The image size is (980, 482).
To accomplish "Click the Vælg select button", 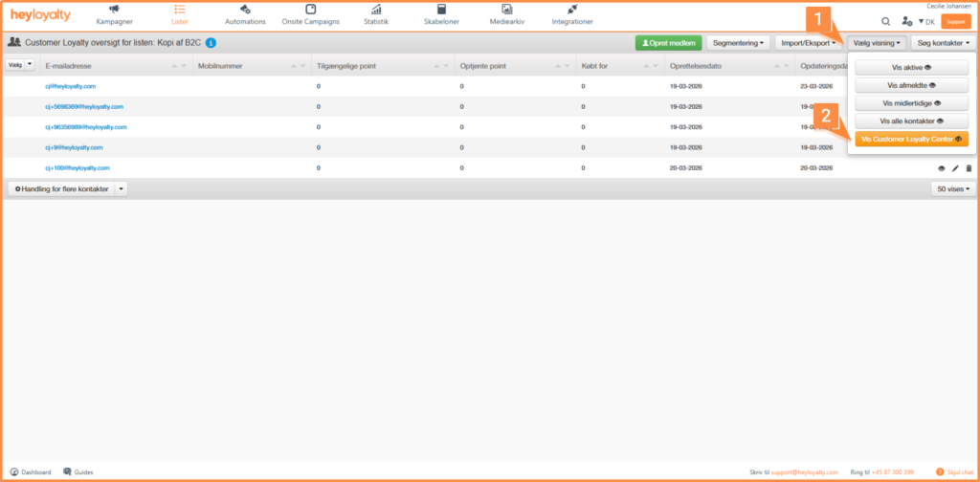I will click(x=14, y=64).
